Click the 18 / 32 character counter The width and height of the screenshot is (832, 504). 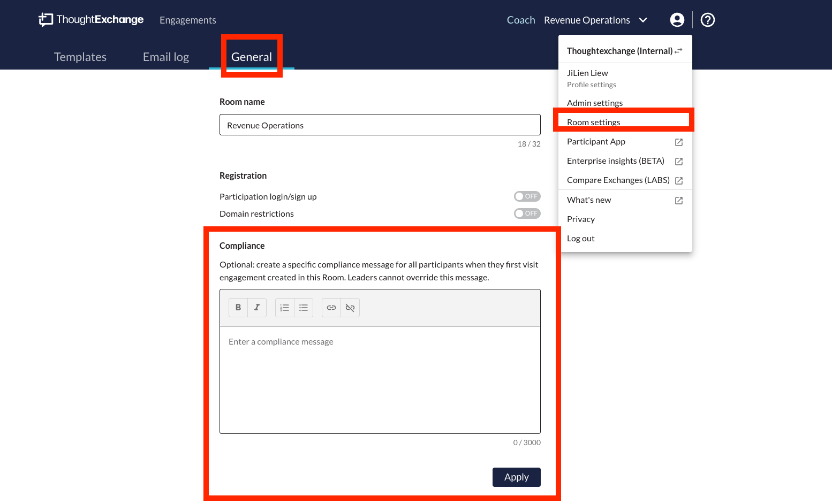[x=529, y=144]
